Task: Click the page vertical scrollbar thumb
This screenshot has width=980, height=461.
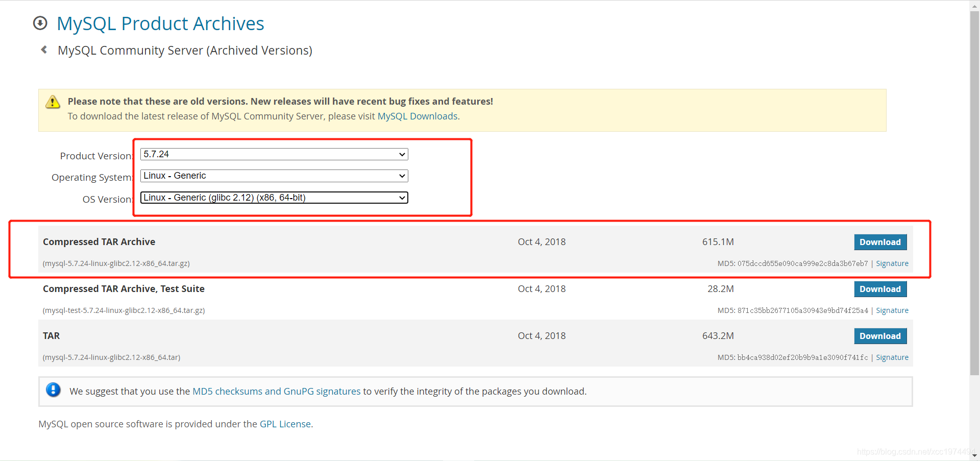Action: click(974, 193)
